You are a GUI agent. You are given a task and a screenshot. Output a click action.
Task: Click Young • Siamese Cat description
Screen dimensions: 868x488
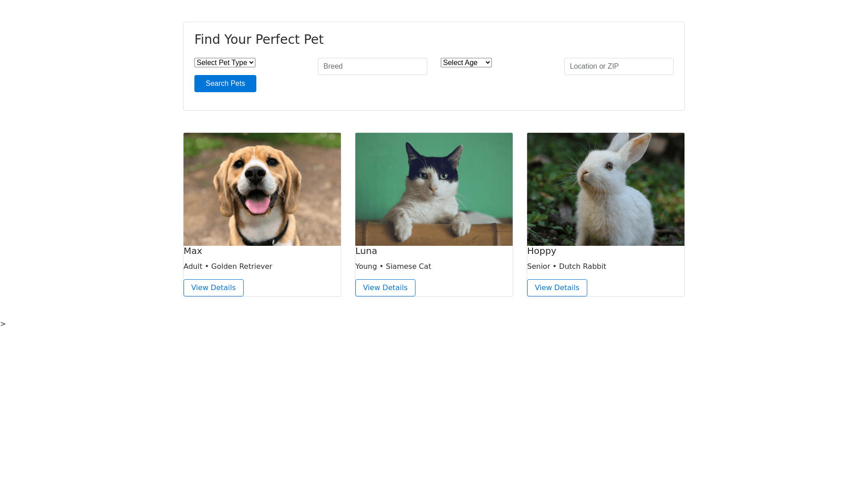pos(393,267)
